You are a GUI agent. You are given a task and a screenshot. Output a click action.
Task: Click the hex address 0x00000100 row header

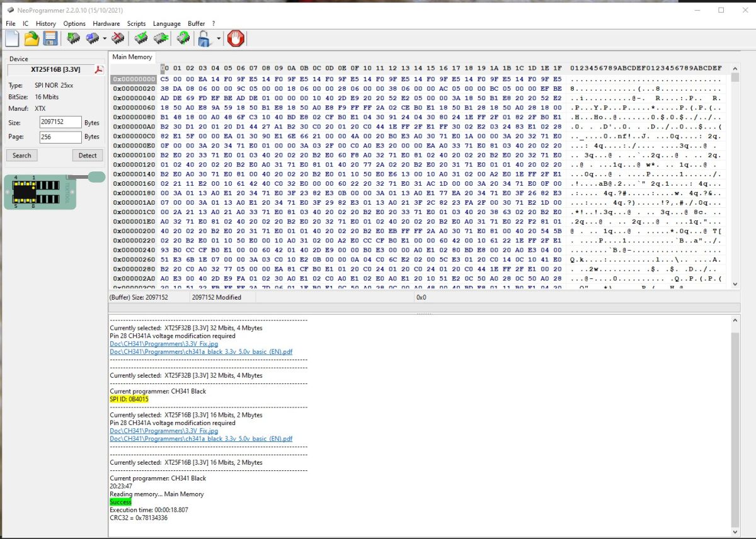[134, 156]
